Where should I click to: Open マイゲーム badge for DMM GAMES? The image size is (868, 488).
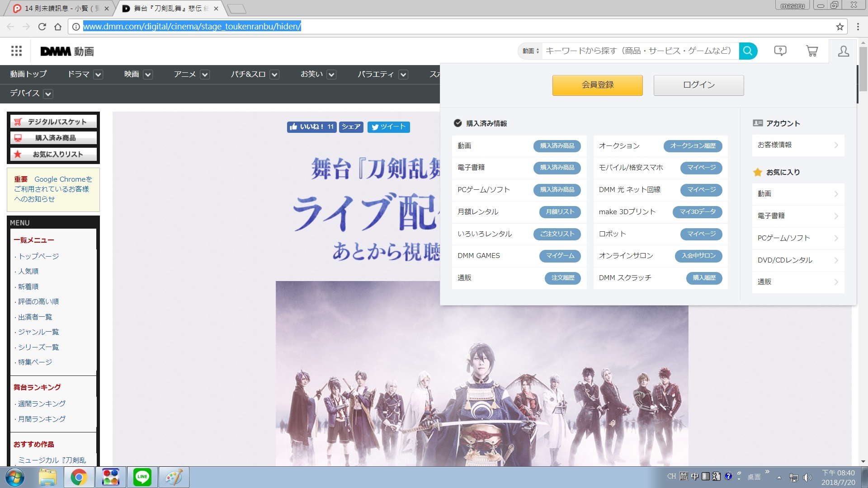coord(560,256)
